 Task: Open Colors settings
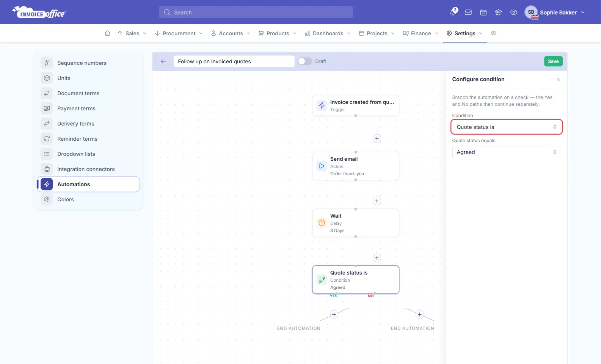click(88, 199)
